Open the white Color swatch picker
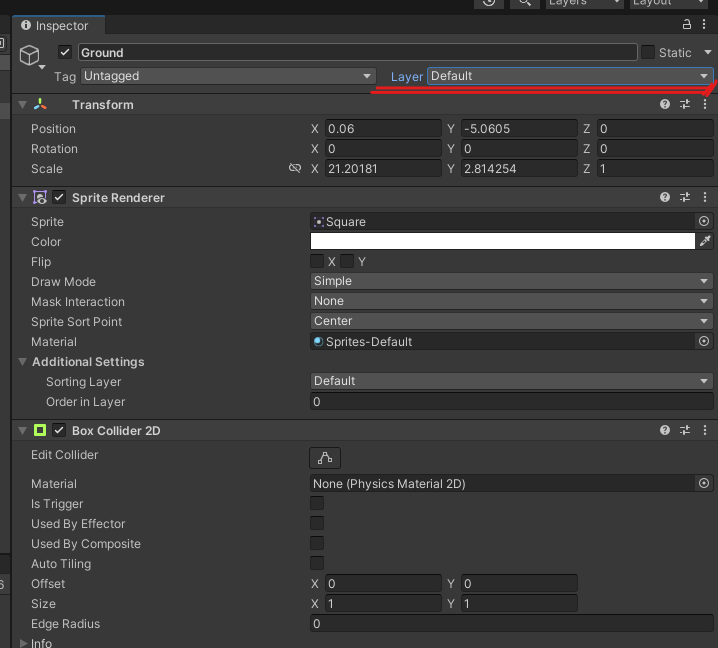 (502, 241)
